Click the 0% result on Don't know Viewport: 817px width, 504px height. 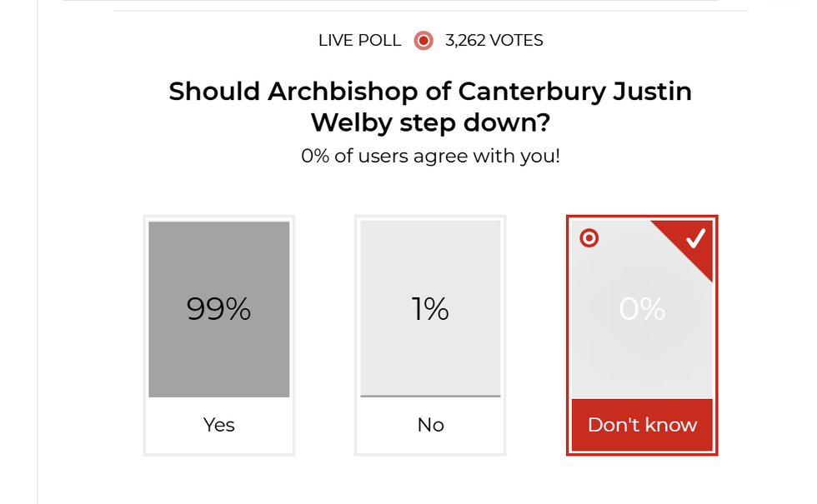click(x=642, y=310)
